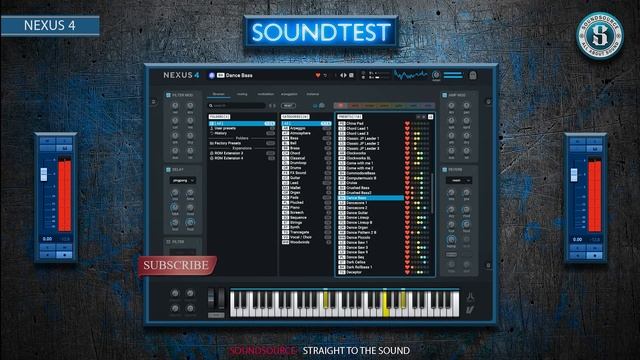This screenshot has width=640, height=360.
Task: Select the China Pad preset
Action: 371,123
